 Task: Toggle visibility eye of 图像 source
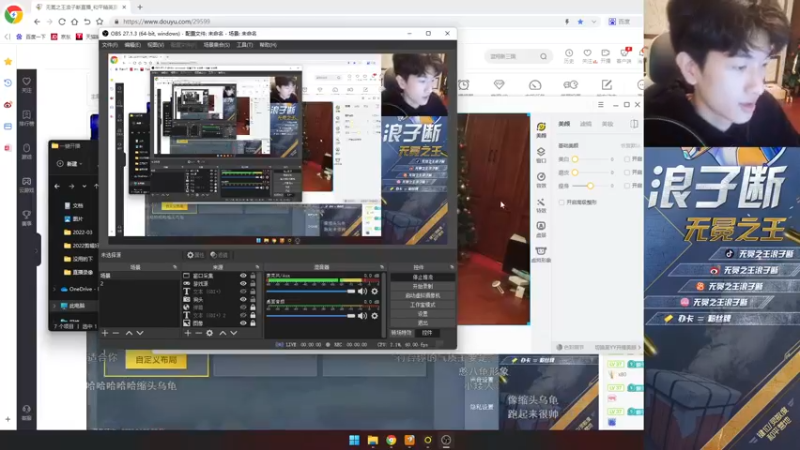tap(243, 323)
